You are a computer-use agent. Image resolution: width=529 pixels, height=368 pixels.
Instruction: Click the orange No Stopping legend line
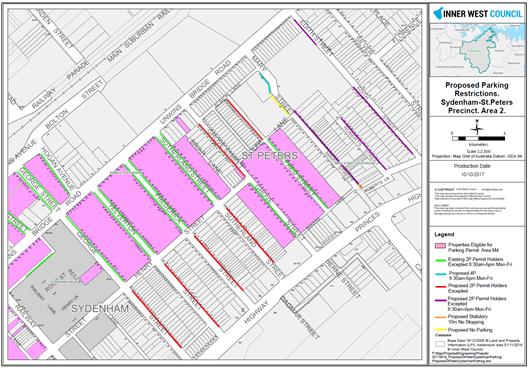click(x=440, y=317)
